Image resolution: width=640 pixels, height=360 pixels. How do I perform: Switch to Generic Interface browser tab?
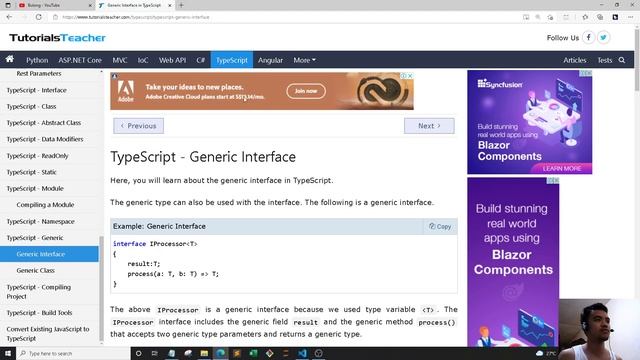coord(135,5)
